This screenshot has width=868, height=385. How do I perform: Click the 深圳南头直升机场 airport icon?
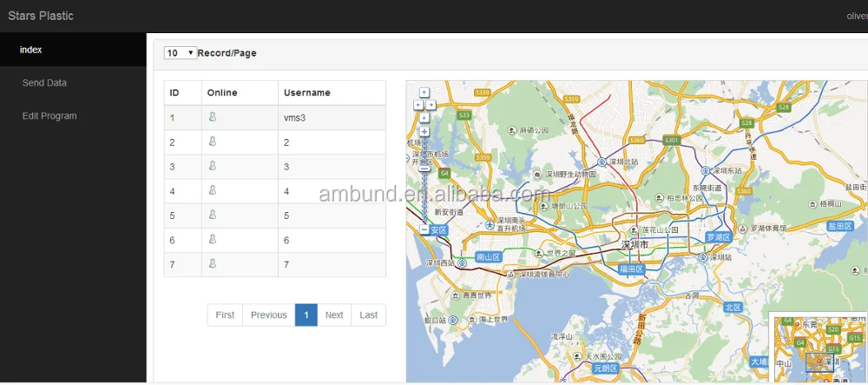coord(490,224)
